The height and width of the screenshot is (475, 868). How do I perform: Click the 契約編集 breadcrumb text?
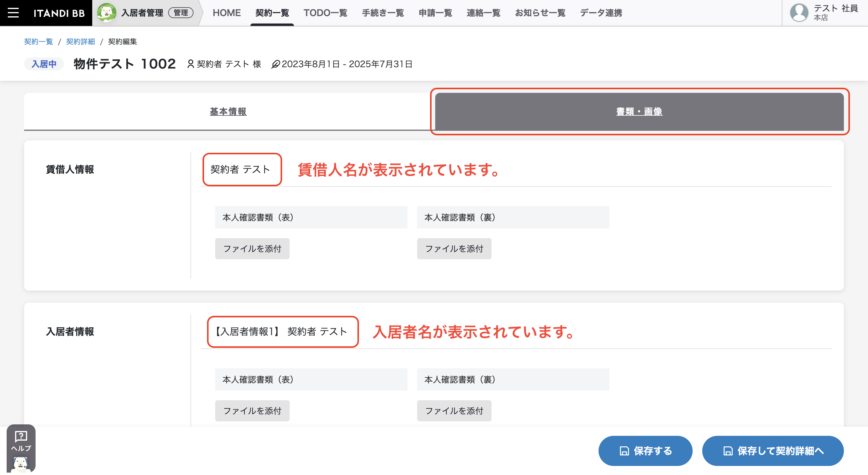[123, 41]
